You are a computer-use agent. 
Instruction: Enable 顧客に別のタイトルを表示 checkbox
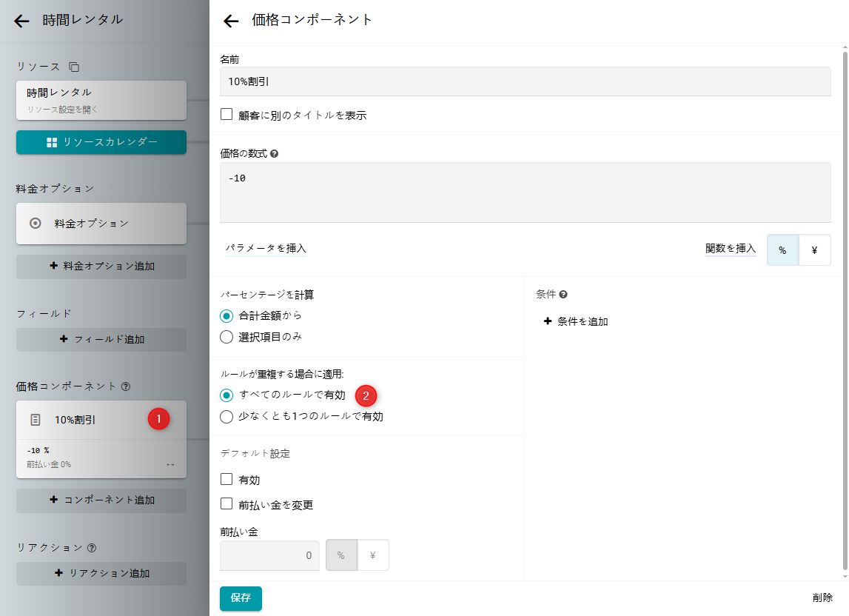coord(226,115)
